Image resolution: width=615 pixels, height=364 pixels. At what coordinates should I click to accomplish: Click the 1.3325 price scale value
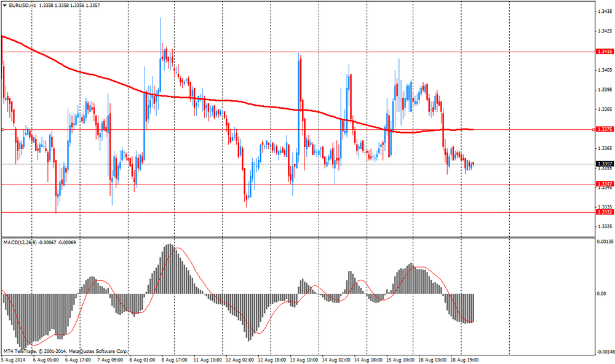pyautogui.click(x=605, y=226)
